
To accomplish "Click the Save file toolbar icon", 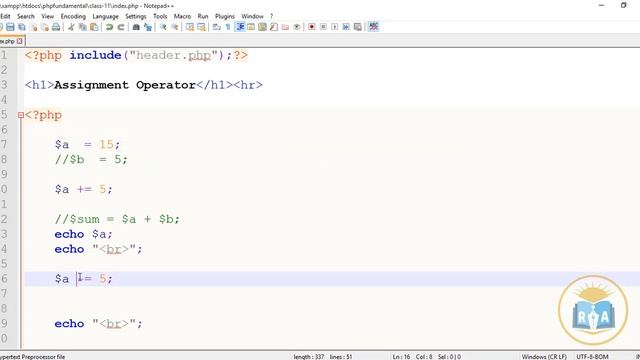I will click(10, 27).
